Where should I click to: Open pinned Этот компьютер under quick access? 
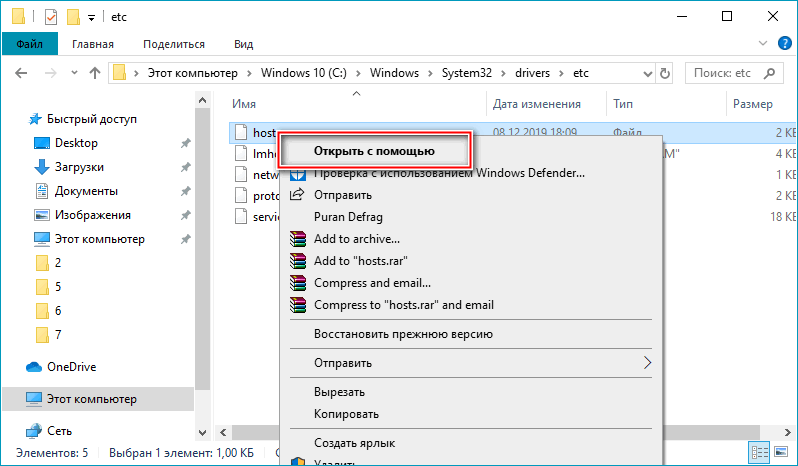(x=99, y=239)
